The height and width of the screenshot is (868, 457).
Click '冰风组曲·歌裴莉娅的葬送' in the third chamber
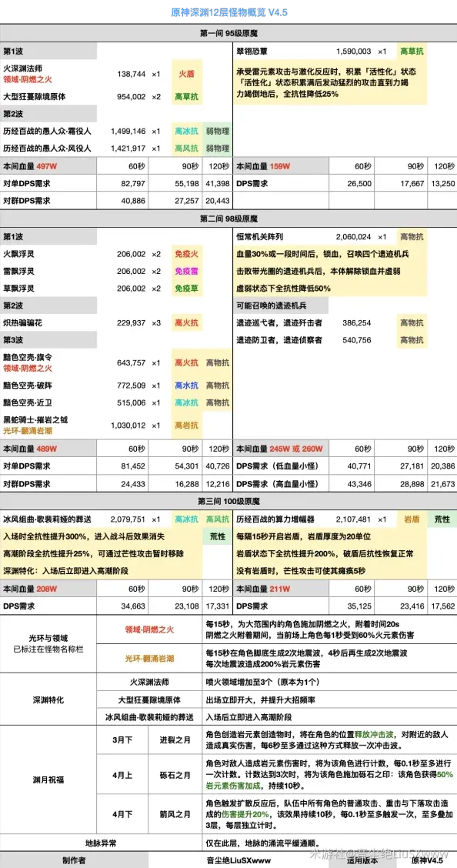(x=48, y=519)
